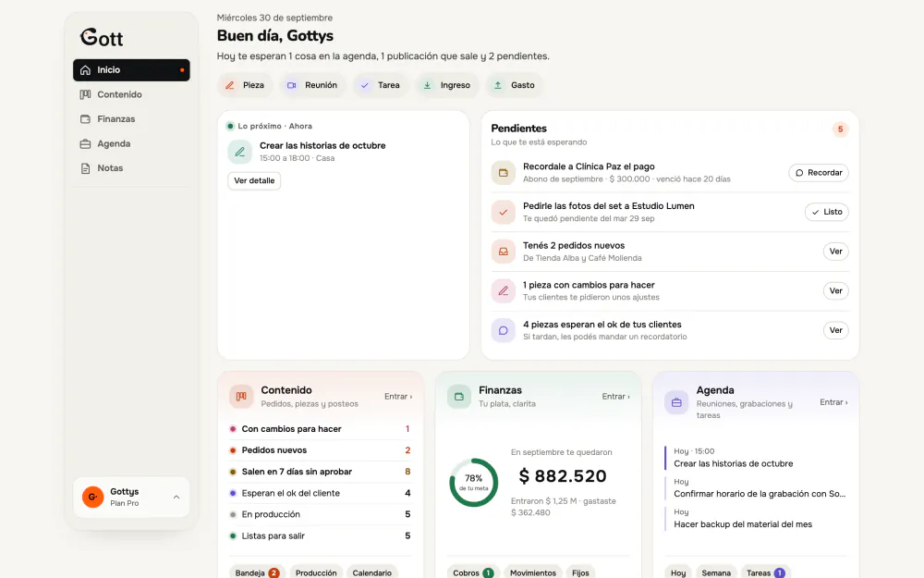Click Ver for '1 pieza con cambios para hacer'
This screenshot has width=924, height=578.
tap(835, 290)
